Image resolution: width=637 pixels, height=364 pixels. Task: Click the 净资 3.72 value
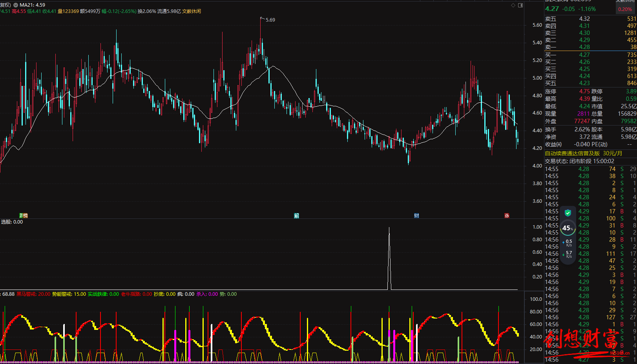585,137
